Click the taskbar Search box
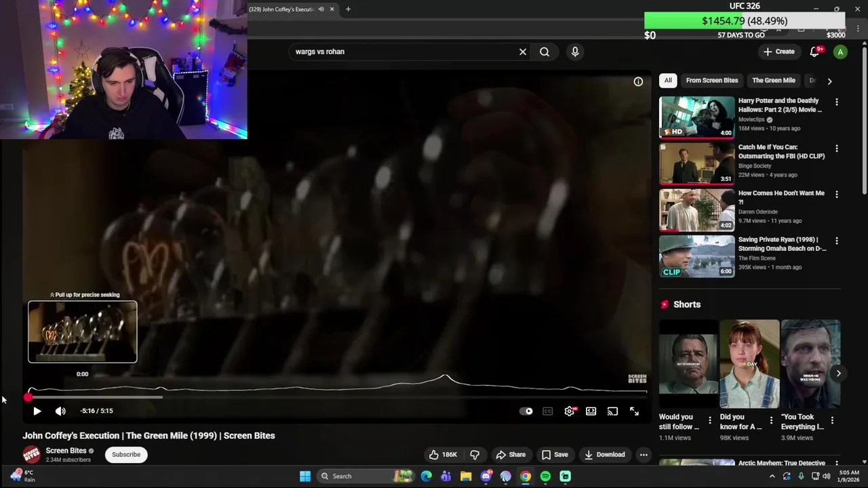This screenshot has width=868, height=488. click(366, 476)
